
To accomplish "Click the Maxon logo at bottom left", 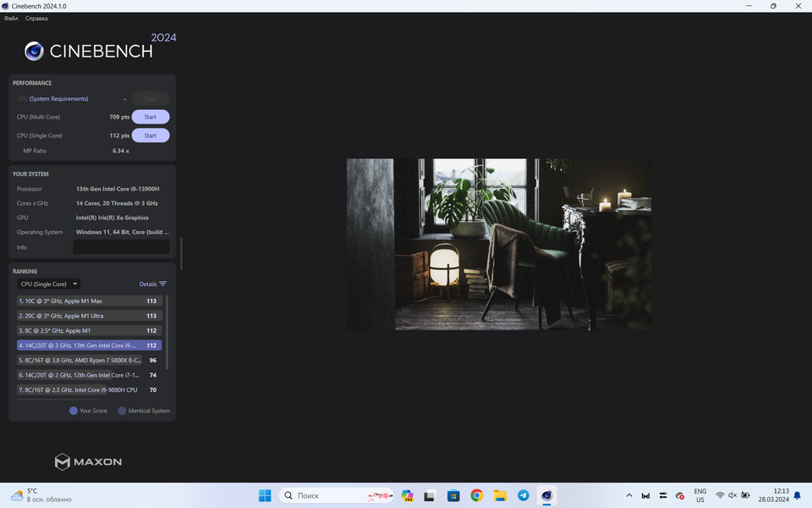I will click(x=88, y=461).
